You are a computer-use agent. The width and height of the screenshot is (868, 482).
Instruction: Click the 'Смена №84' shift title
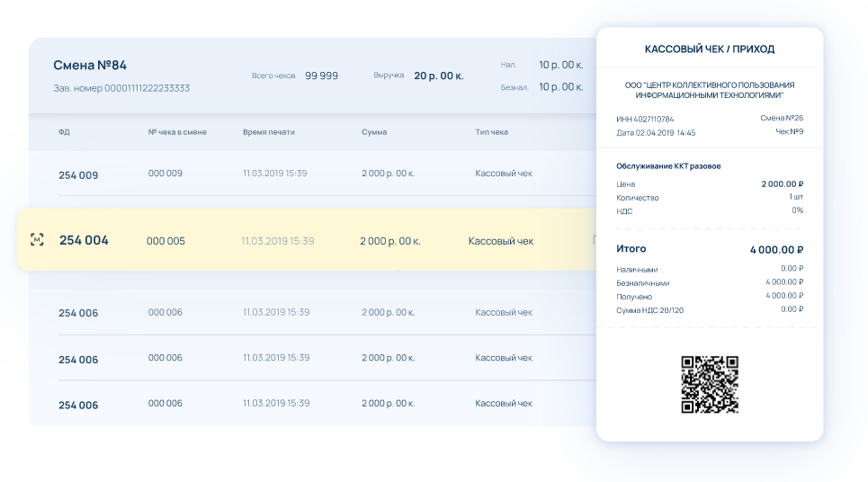pos(90,65)
